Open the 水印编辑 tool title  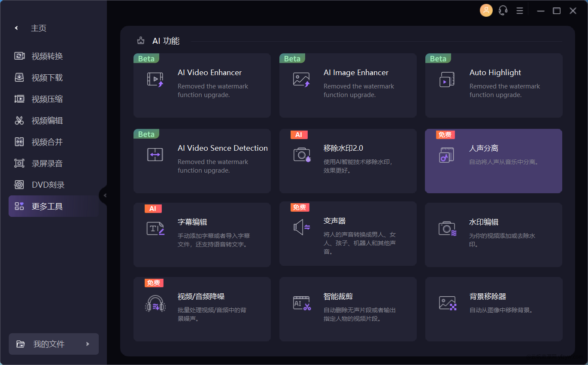[x=484, y=222]
